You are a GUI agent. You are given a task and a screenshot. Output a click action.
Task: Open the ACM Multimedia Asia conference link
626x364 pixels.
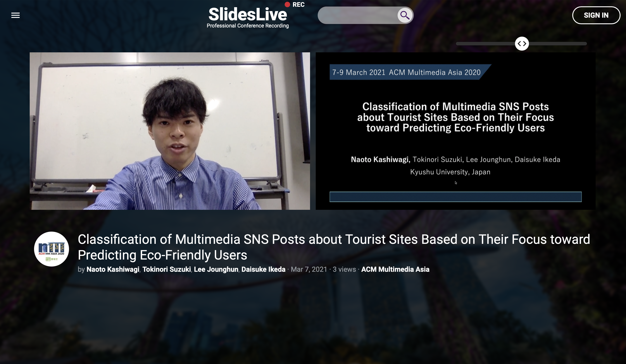pyautogui.click(x=395, y=269)
